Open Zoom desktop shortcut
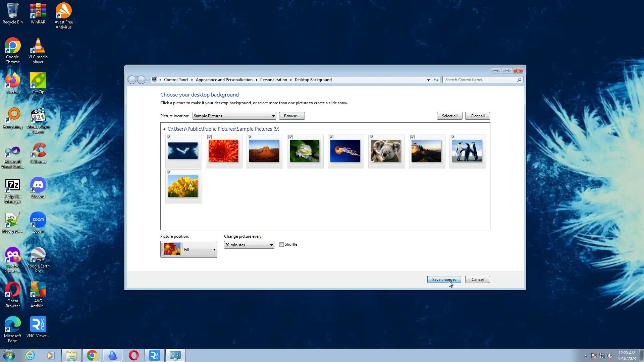 (38, 222)
